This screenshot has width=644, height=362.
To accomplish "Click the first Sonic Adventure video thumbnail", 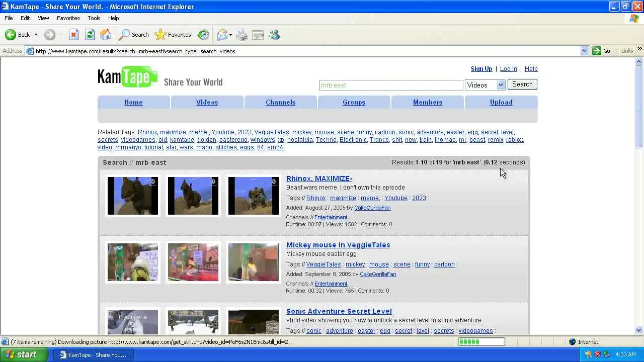I will (133, 321).
